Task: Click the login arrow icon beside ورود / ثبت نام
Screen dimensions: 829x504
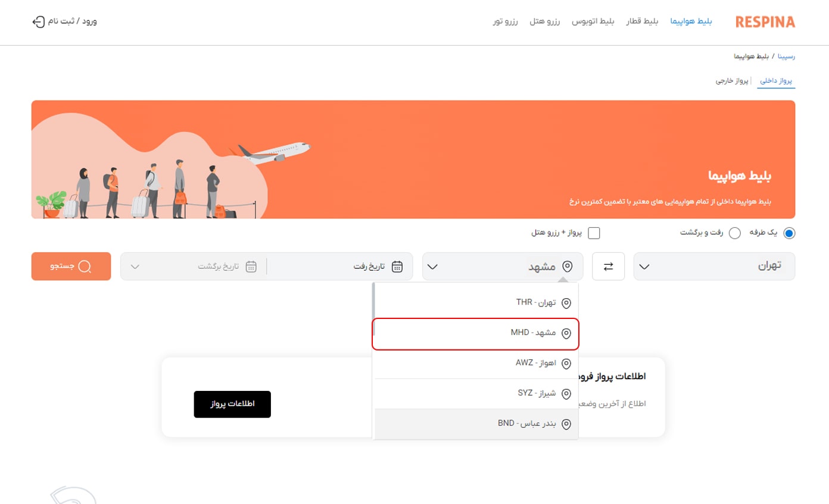Action: (x=38, y=22)
